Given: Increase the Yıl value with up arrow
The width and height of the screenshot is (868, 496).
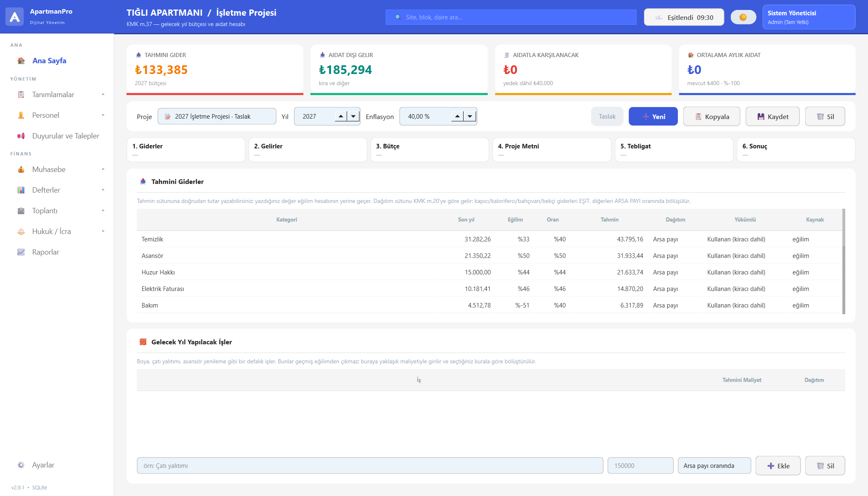Looking at the screenshot, I should [x=341, y=116].
